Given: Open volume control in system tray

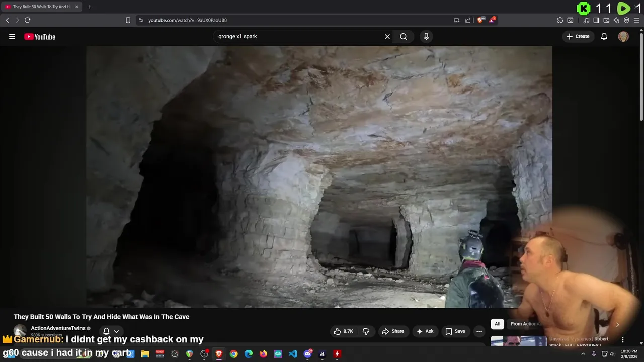Looking at the screenshot, I should [x=612, y=354].
